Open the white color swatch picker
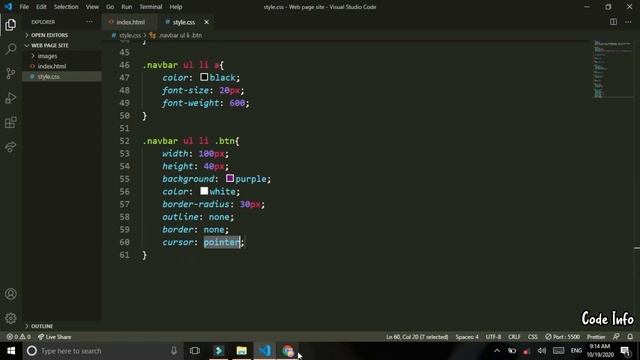This screenshot has height=360, width=640. tap(204, 191)
